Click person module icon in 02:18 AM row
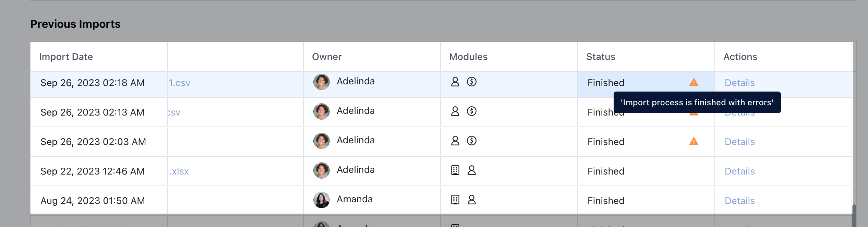 click(x=455, y=82)
